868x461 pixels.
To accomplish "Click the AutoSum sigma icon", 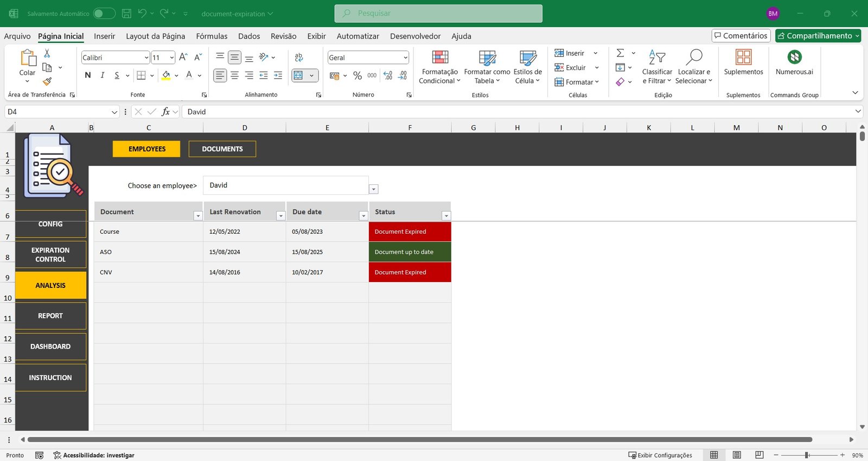I will (620, 53).
